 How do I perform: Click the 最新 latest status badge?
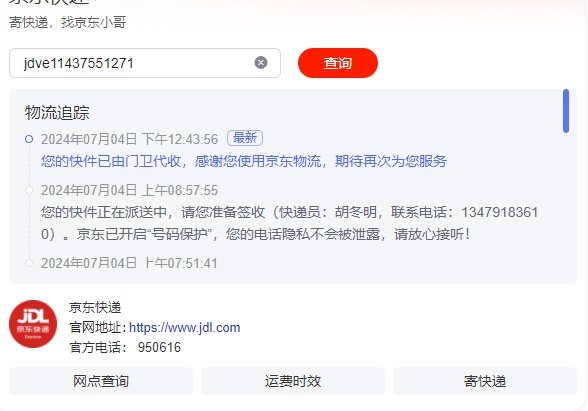[x=245, y=138]
